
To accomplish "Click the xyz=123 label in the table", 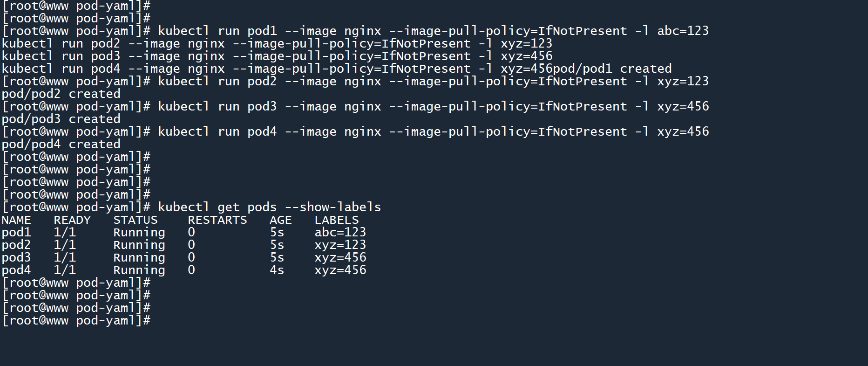I will [340, 245].
